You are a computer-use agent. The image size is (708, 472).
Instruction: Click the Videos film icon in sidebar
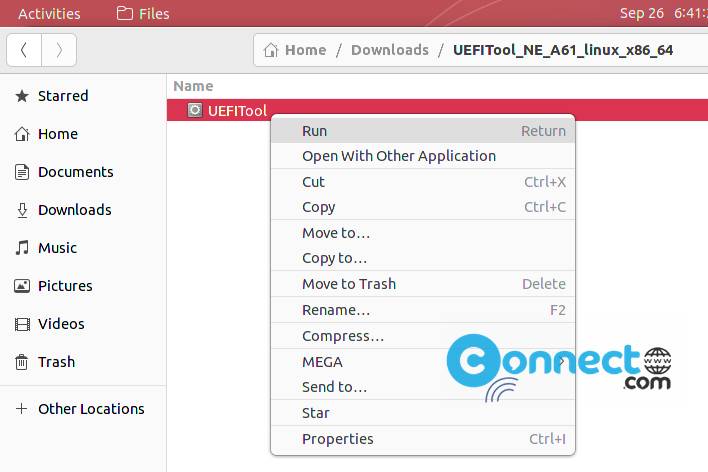pyautogui.click(x=22, y=324)
